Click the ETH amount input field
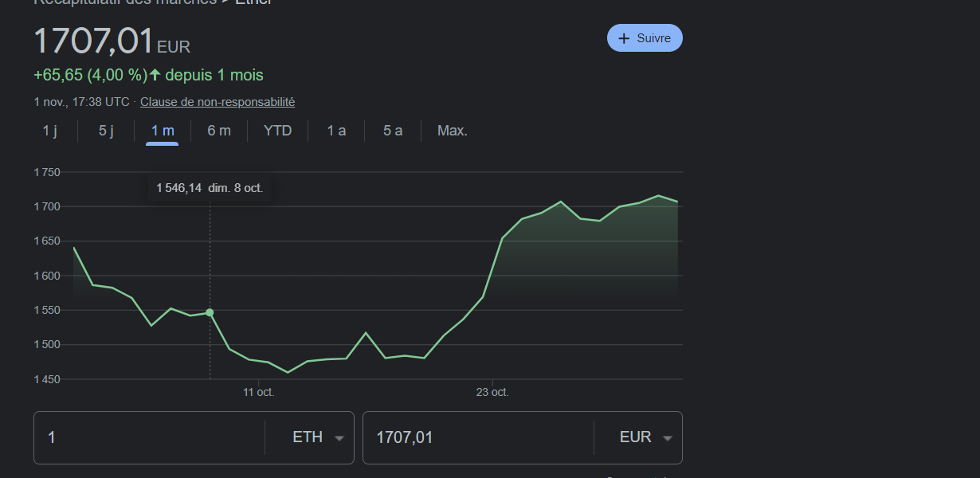The height and width of the screenshot is (478, 980). 151,437
